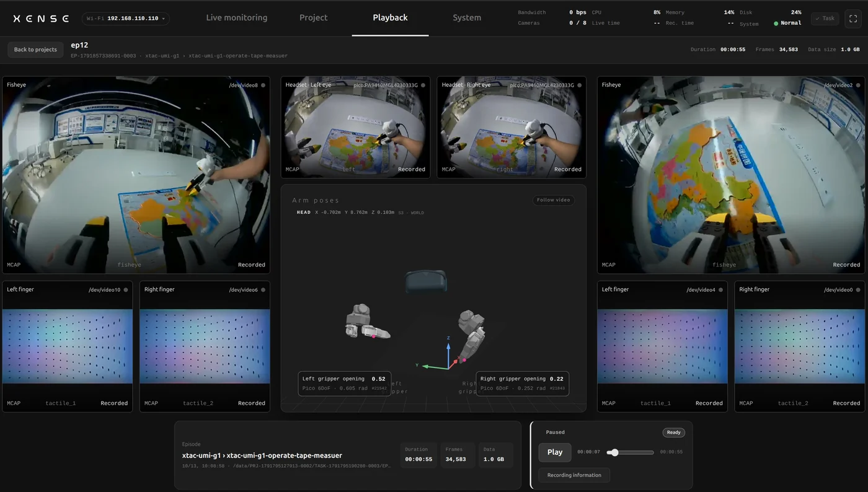This screenshot has height=492, width=868.
Task: Go to the System tab
Action: 467,18
